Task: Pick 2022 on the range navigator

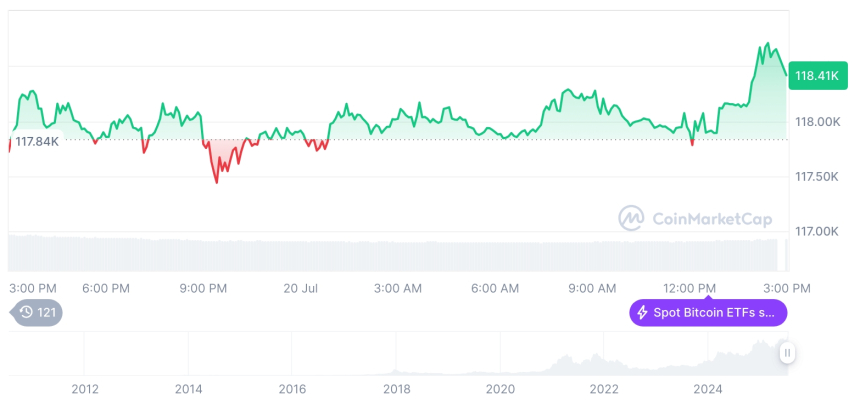Action: click(604, 389)
